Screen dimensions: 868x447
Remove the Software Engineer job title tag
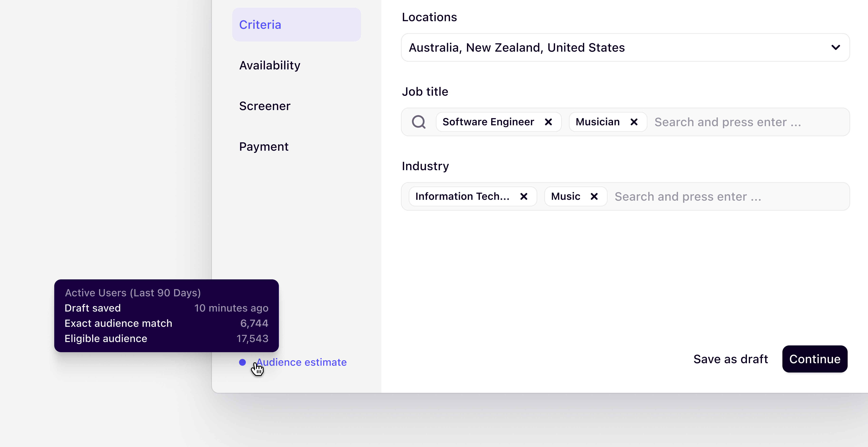pyautogui.click(x=549, y=122)
